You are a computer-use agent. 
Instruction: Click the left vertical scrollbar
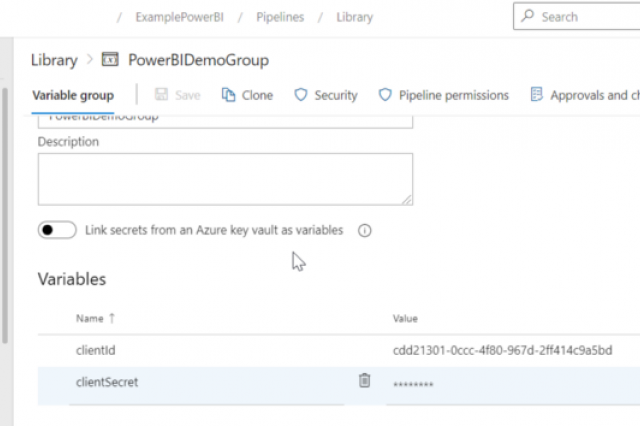5,215
